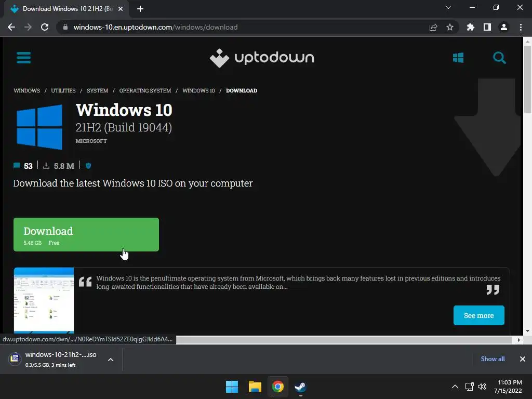Click the comments count icon
The width and height of the screenshot is (532, 399).
click(16, 166)
